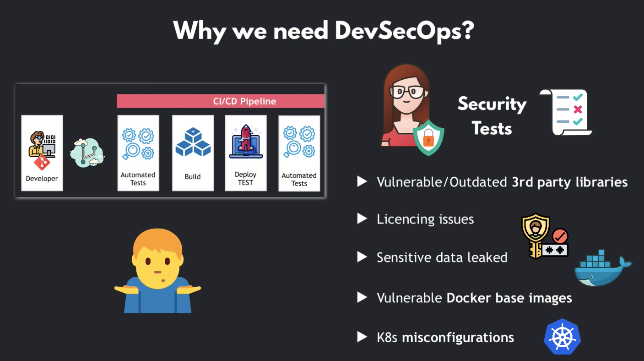Click the blue cubes Build icon
This screenshot has height=361, width=644.
193,142
